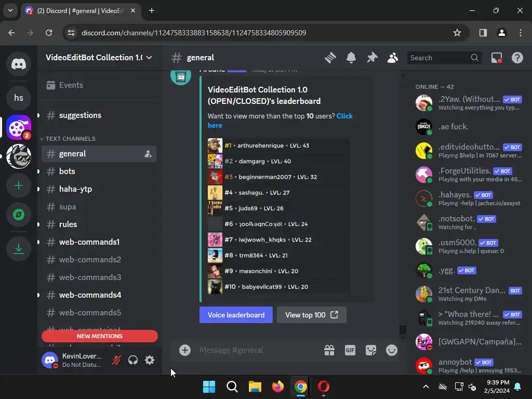Open Inbox icon in header
The image size is (532, 399).
[x=497, y=58]
